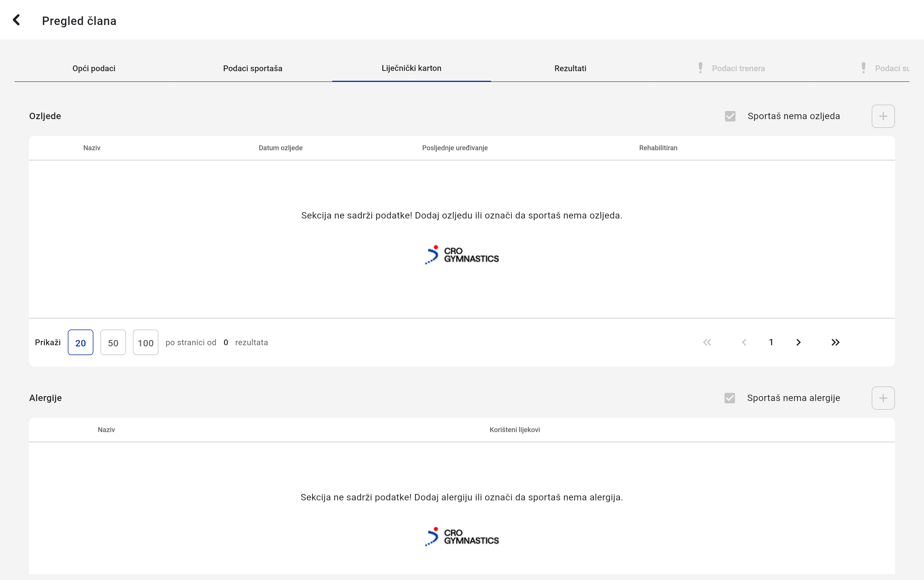
Task: Switch to the Opći podaci tab
Action: click(x=94, y=68)
